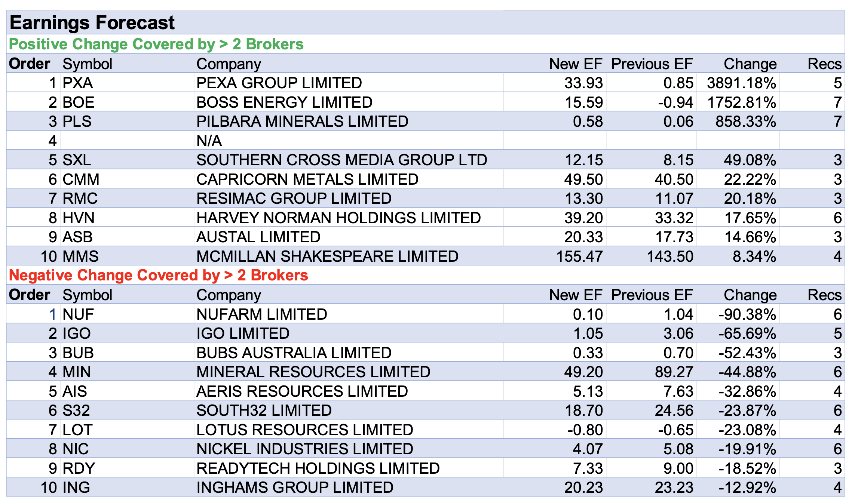The height and width of the screenshot is (504, 855).
Task: Select the HVN symbol cell
Action: coord(79,218)
